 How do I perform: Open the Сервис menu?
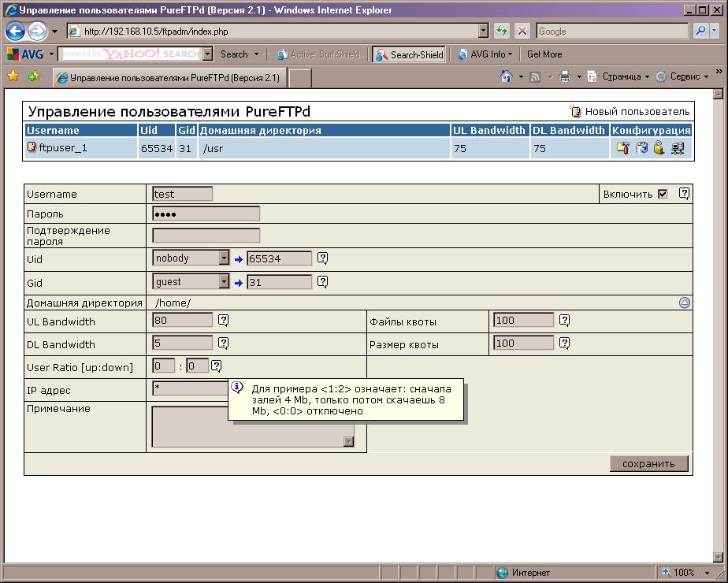click(x=684, y=76)
